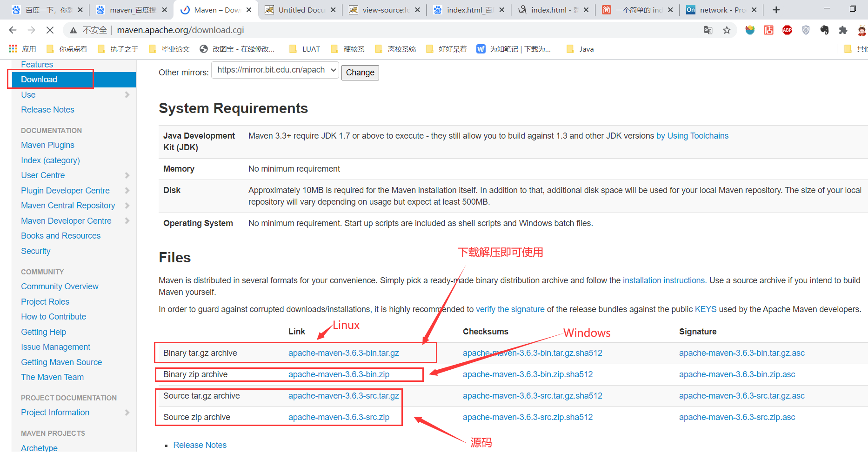Open the 你点点看 bookmark folder

tap(67, 49)
